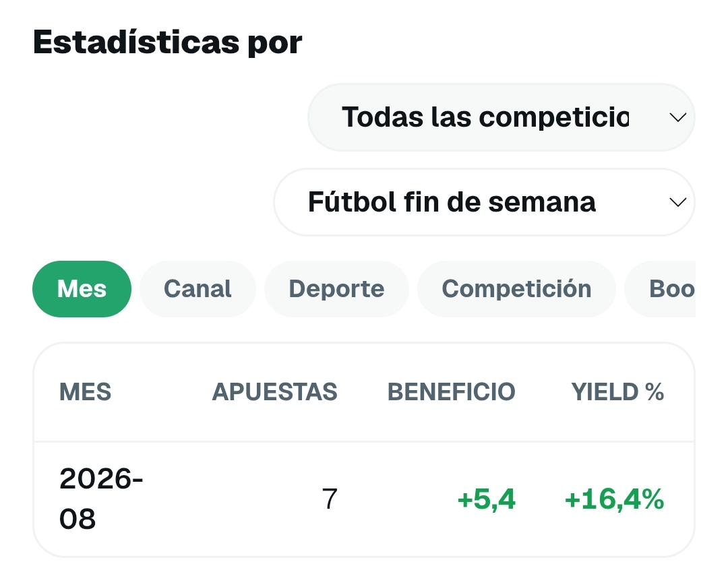The height and width of the screenshot is (568, 728).
Task: Click the +5,4 benefit value
Action: point(486,500)
